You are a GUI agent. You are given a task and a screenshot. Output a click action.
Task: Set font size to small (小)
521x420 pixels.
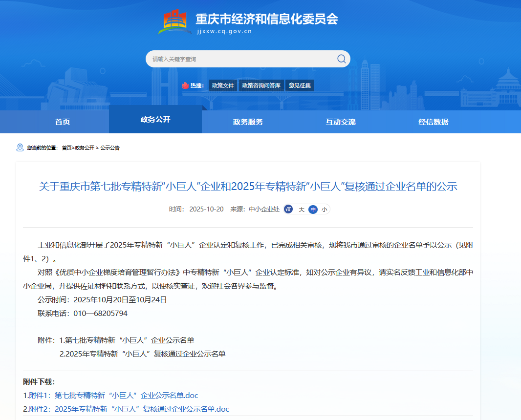(x=324, y=210)
